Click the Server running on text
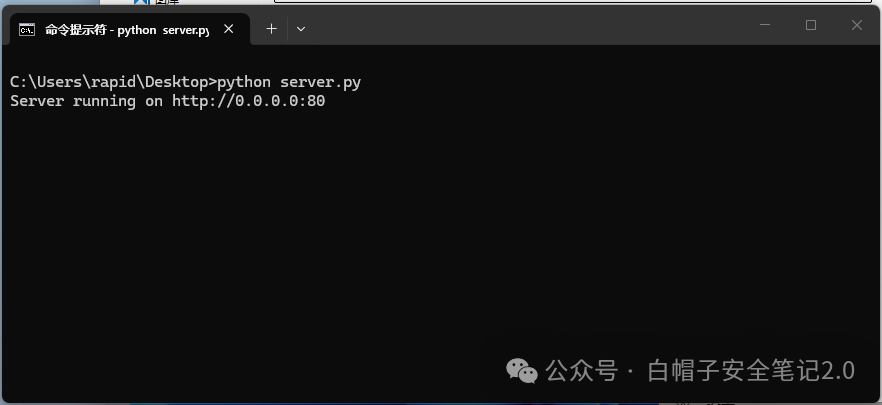The height and width of the screenshot is (405, 882). [87, 101]
